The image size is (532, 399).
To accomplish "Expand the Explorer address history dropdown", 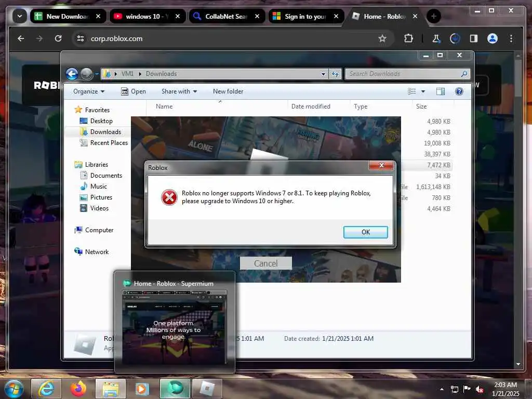I will tap(323, 74).
